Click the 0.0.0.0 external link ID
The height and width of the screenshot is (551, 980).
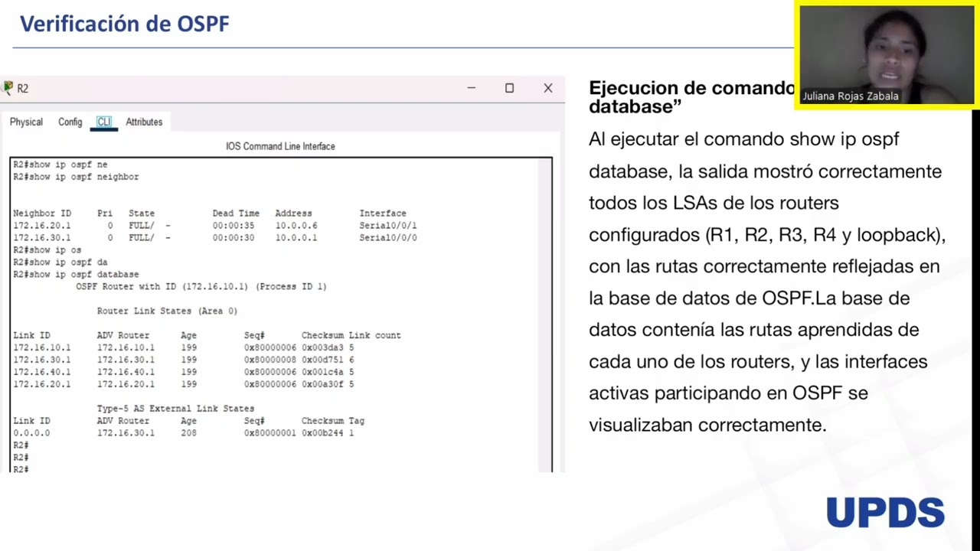point(31,433)
